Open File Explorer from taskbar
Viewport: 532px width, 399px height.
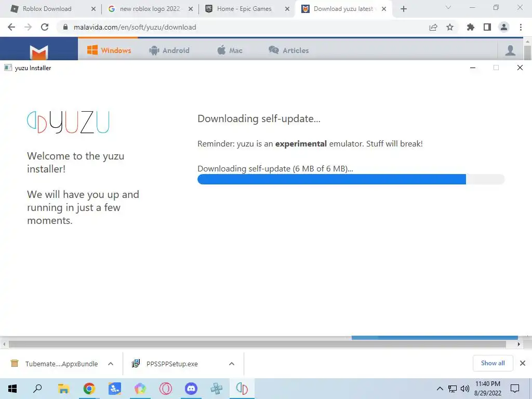(63, 389)
